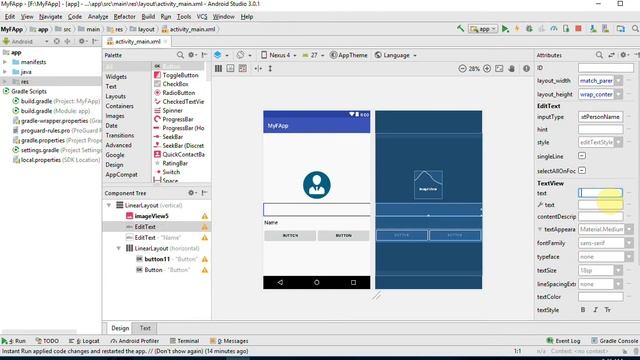
Task: Collapse the textAppearance section
Action: coord(540,229)
